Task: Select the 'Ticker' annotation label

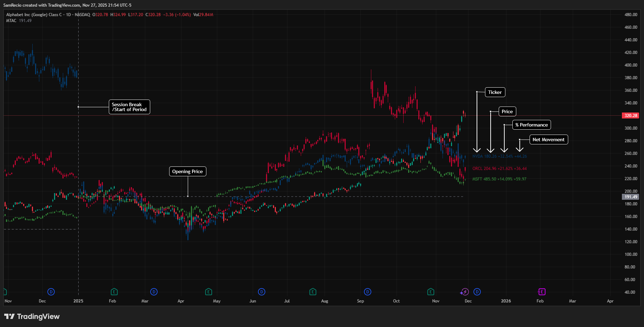Action: 495,92
